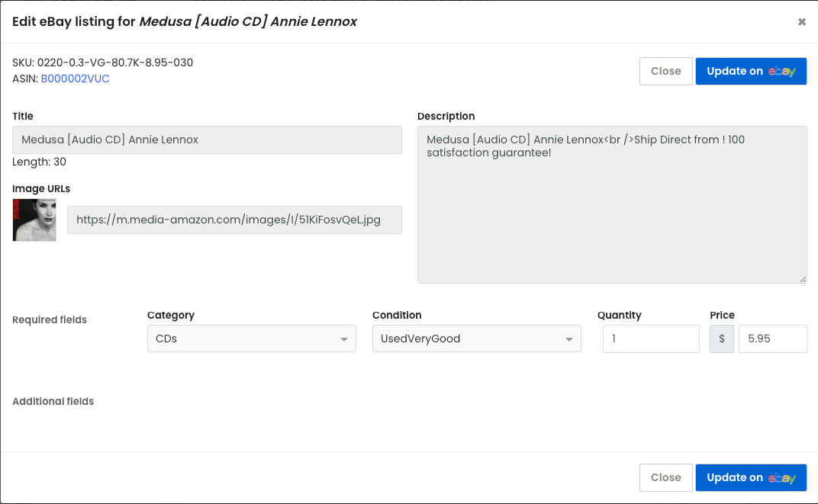Click the Price input field showing 5.95

coord(773,339)
